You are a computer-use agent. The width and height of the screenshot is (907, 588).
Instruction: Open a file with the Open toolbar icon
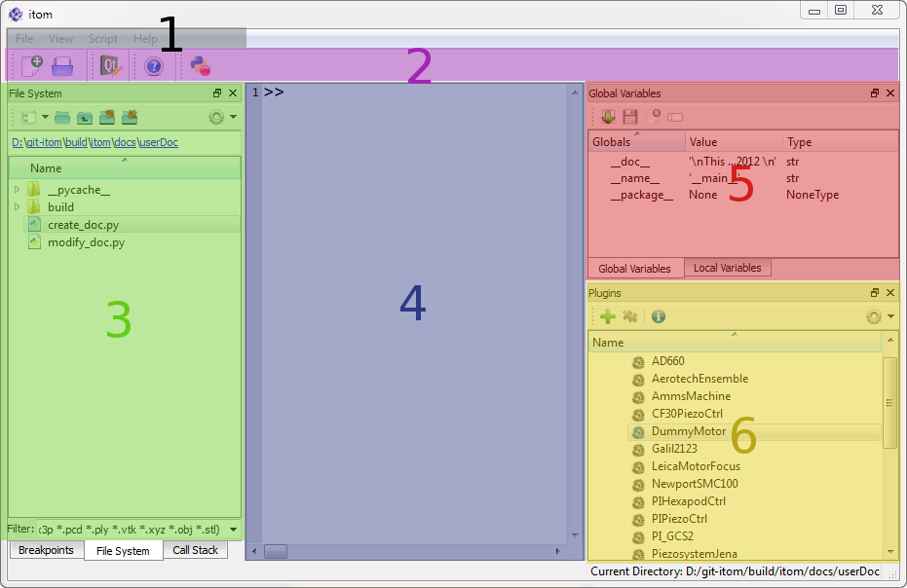tap(61, 66)
